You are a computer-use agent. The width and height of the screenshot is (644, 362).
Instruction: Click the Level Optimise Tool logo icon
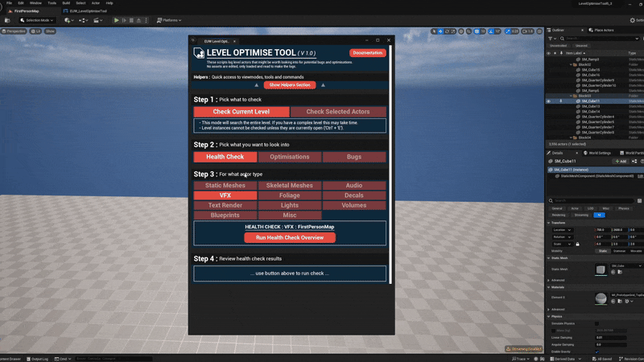click(199, 53)
